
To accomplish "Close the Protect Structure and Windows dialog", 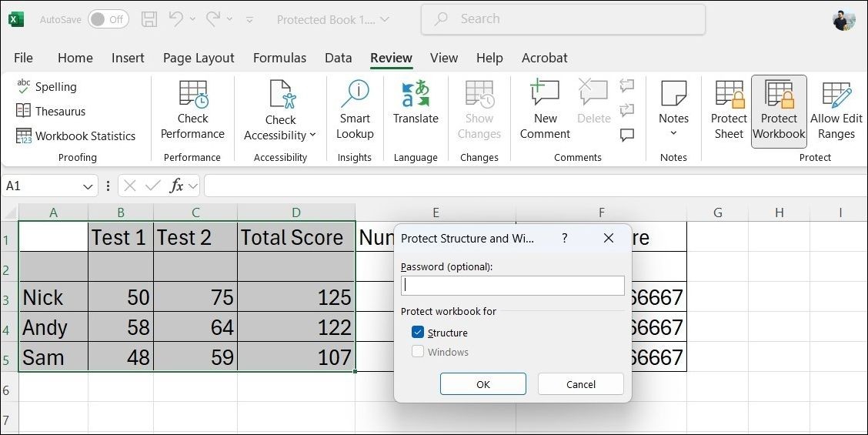I will 609,238.
